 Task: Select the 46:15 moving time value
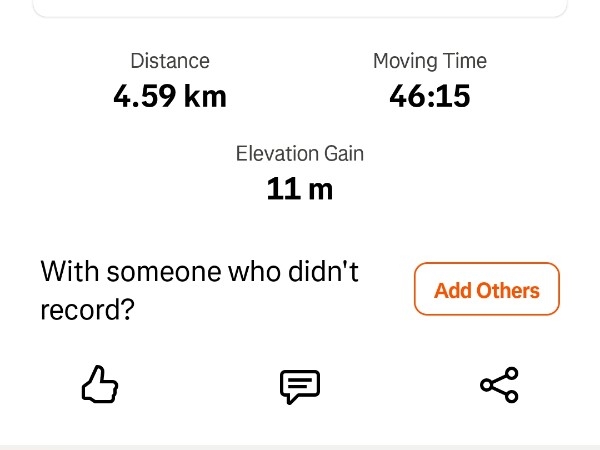(430, 97)
